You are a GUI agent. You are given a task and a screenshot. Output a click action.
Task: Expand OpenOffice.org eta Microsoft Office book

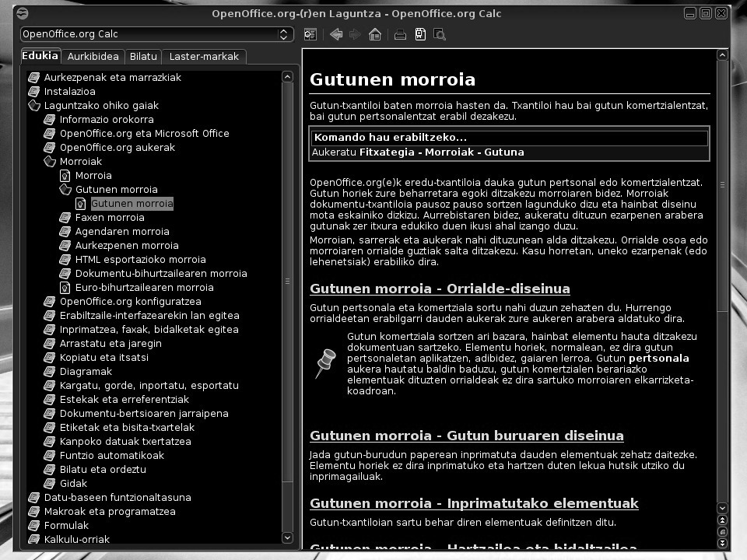[136, 133]
